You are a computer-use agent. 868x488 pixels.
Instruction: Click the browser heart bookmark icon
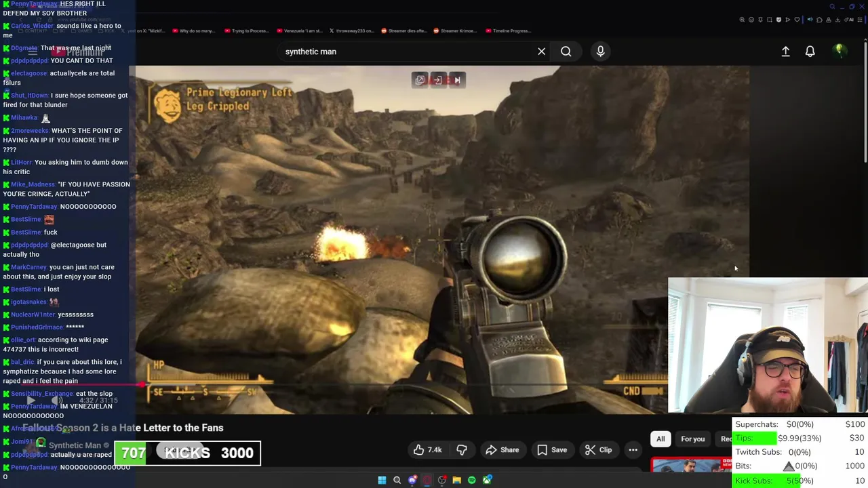tap(797, 20)
